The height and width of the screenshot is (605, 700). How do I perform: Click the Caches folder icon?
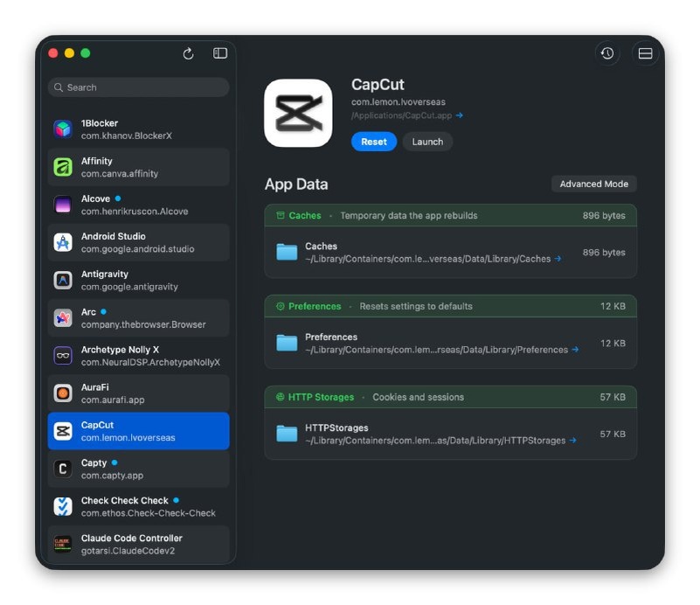pos(287,252)
